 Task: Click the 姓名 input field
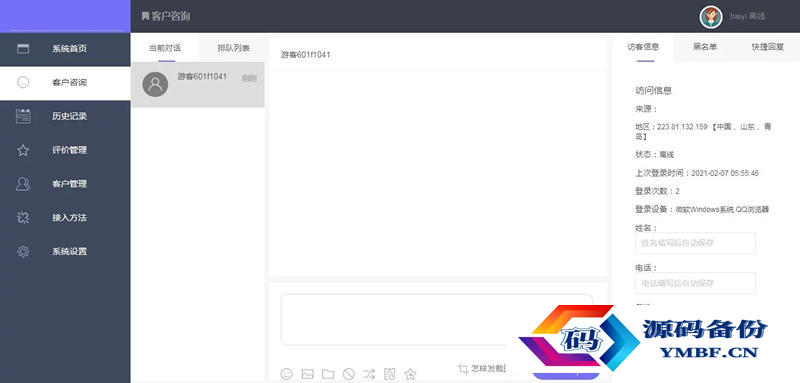(695, 243)
